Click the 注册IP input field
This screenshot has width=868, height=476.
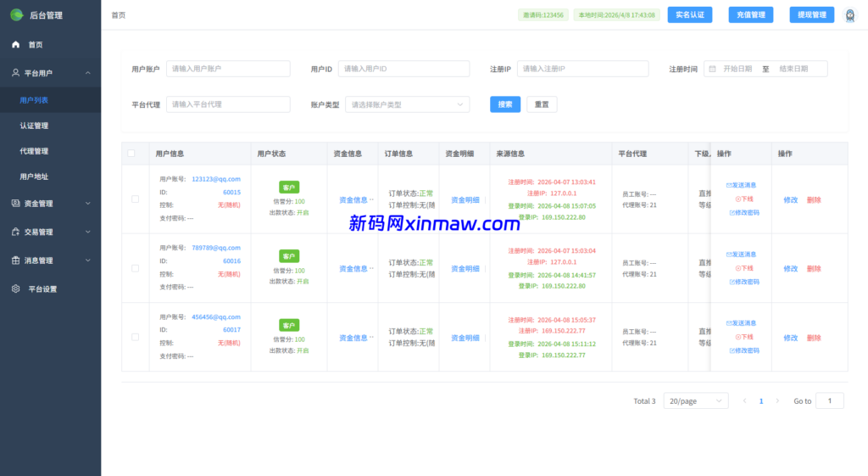[583, 69]
